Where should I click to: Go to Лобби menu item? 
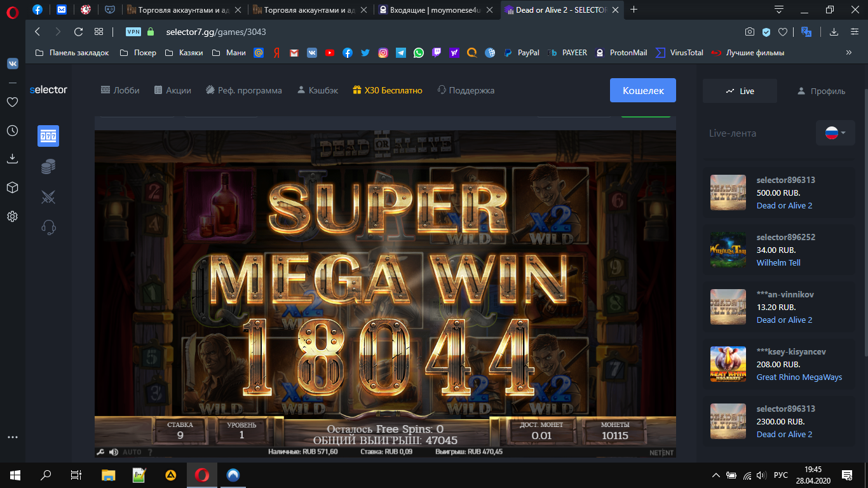[x=120, y=90]
